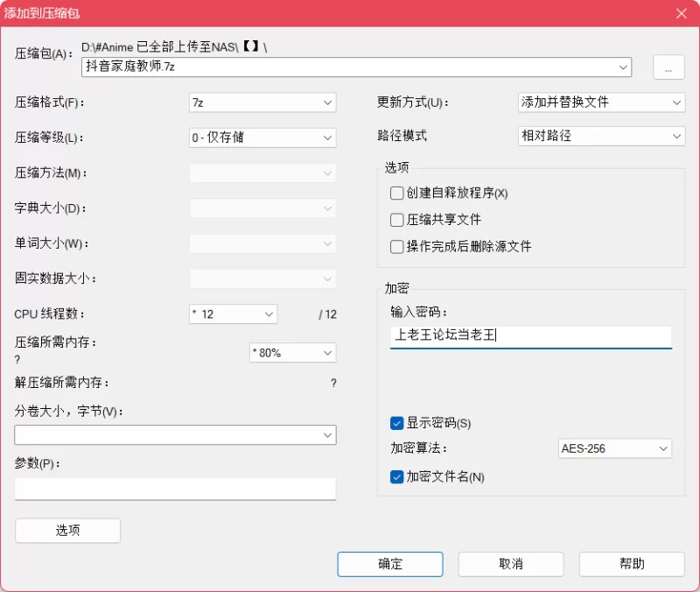Image resolution: width=700 pixels, height=592 pixels.
Task: Click the 取消 button
Action: (511, 564)
